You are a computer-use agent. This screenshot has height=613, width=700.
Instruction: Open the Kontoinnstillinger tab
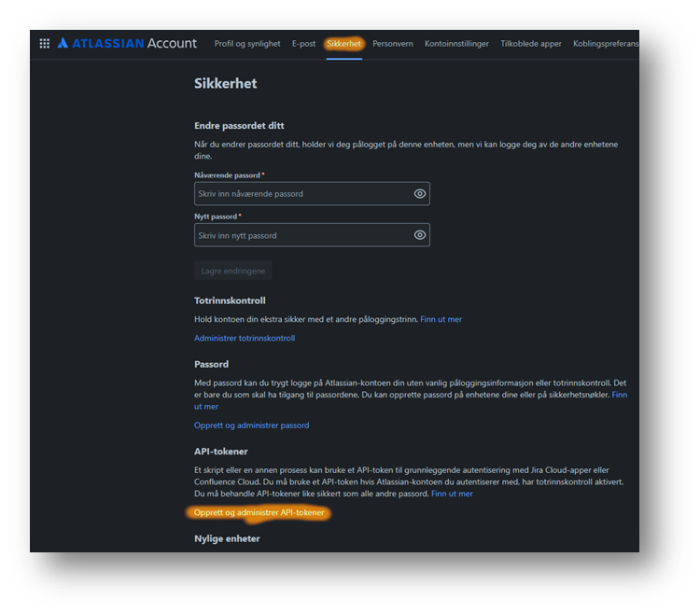pyautogui.click(x=456, y=44)
